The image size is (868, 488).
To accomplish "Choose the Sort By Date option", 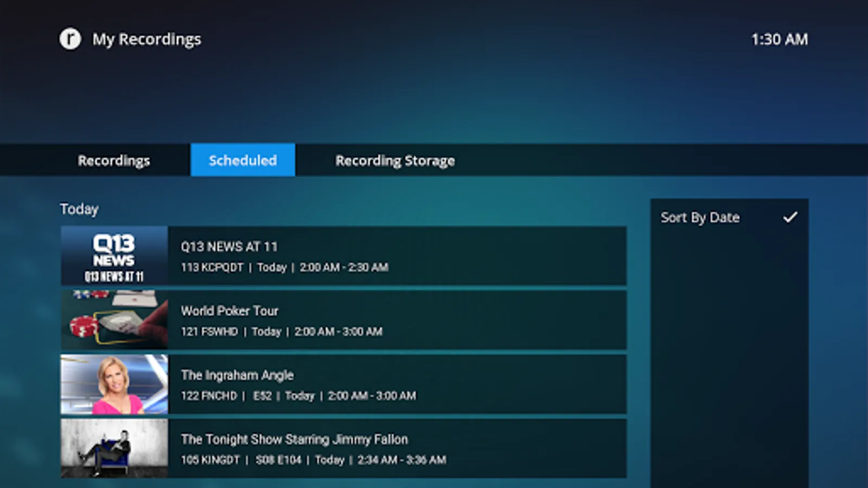I will [x=730, y=217].
